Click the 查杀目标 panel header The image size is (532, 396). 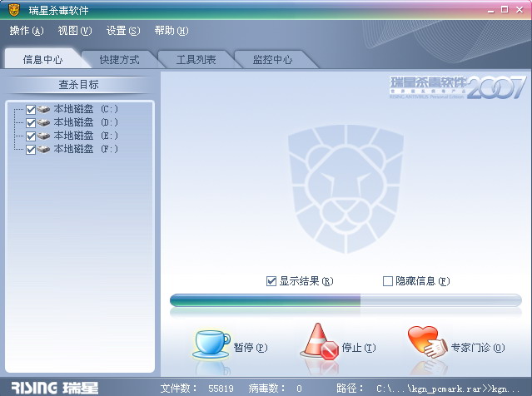pos(79,84)
